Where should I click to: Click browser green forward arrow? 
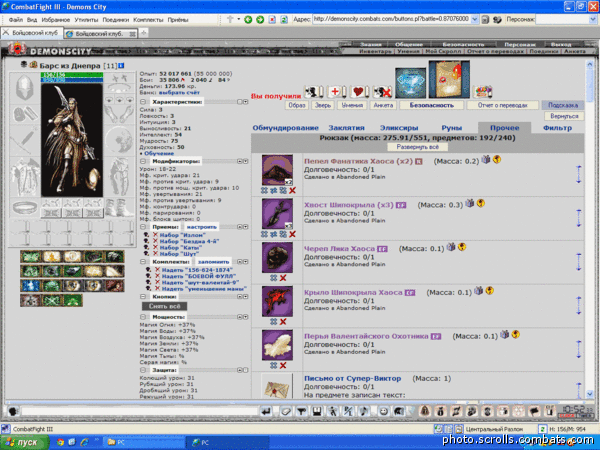pos(260,19)
